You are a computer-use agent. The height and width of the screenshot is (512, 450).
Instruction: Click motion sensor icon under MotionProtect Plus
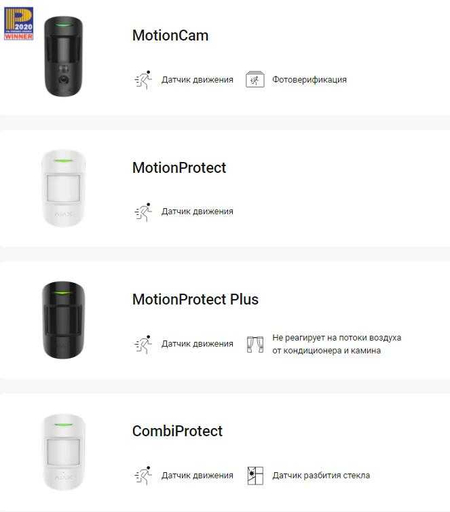[x=143, y=344]
